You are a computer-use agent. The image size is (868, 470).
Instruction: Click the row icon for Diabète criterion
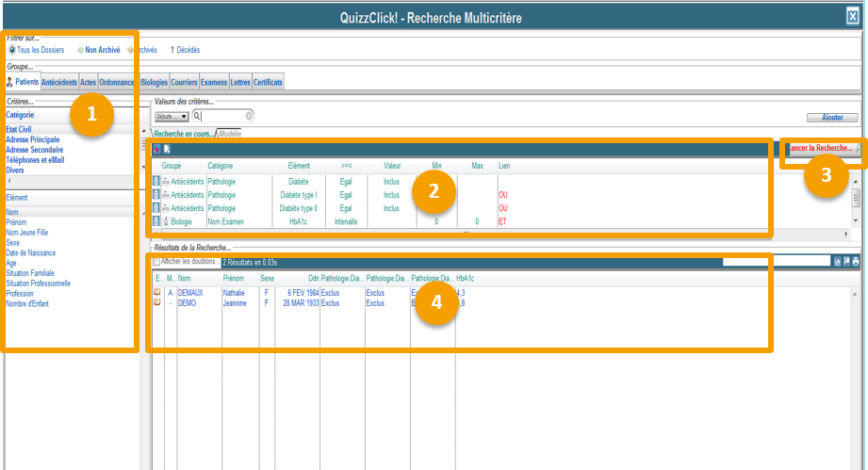click(156, 181)
